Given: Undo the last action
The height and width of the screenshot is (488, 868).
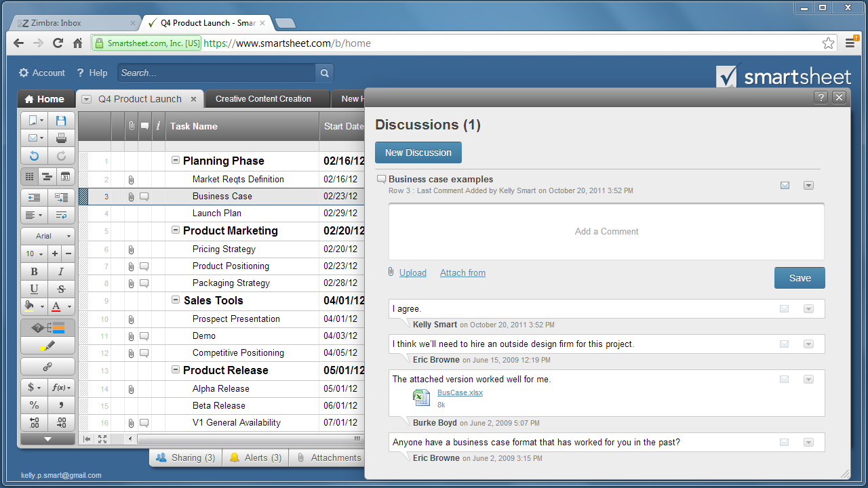Looking at the screenshot, I should (34, 156).
